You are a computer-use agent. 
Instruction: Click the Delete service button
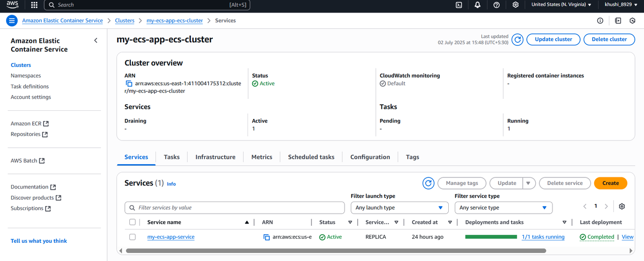click(x=565, y=183)
